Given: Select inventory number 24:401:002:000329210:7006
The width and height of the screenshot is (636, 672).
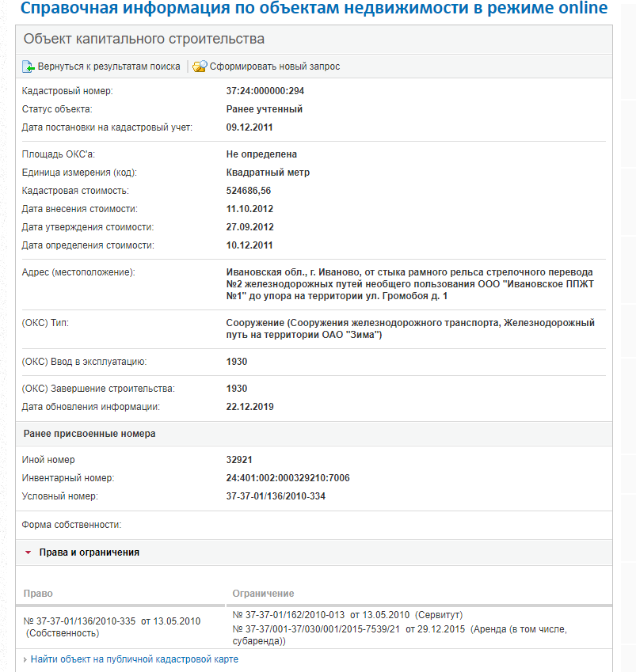Looking at the screenshot, I should 288,478.
